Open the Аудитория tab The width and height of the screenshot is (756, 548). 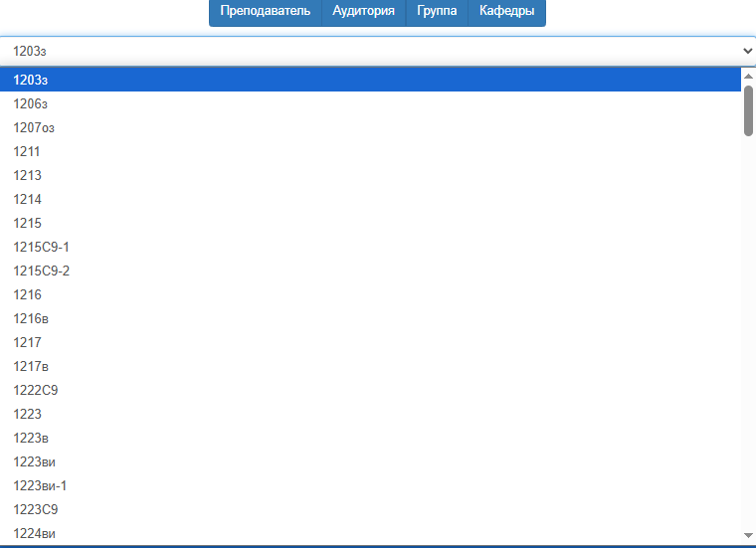[363, 12]
